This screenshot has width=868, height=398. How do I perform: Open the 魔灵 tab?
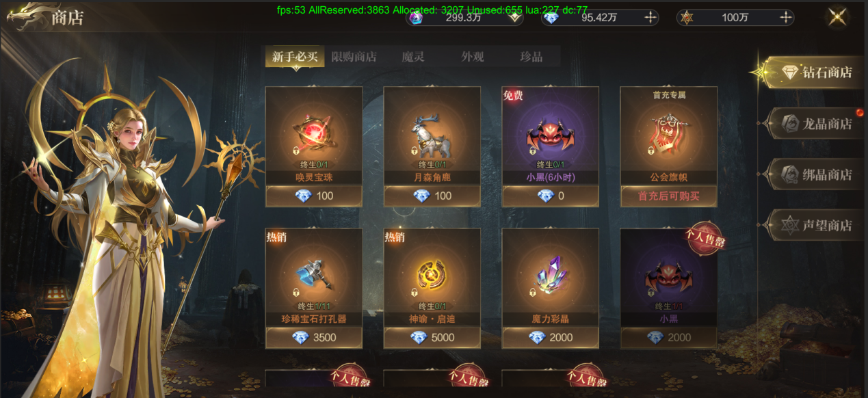point(413,57)
